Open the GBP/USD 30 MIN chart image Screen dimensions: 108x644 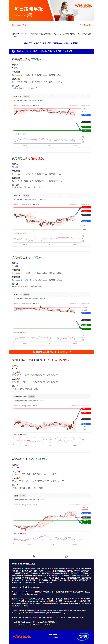pos(51,121)
